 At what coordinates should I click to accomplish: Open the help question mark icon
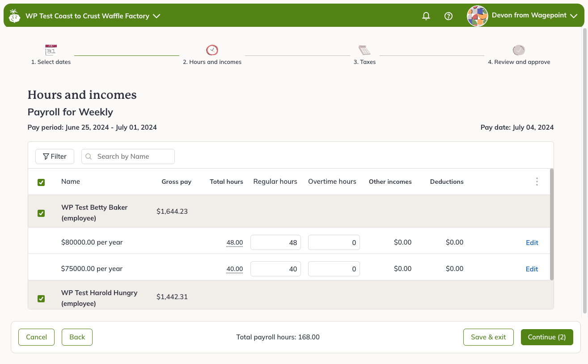[448, 16]
